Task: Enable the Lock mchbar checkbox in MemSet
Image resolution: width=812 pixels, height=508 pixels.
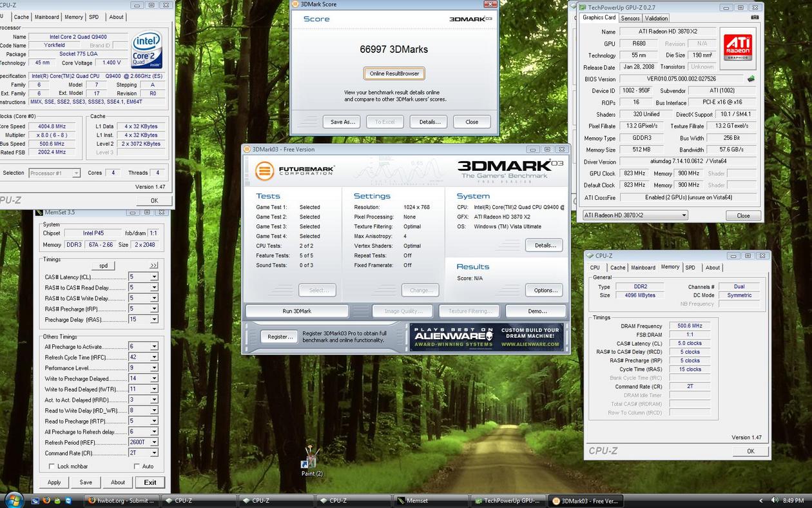Action: (x=52, y=466)
